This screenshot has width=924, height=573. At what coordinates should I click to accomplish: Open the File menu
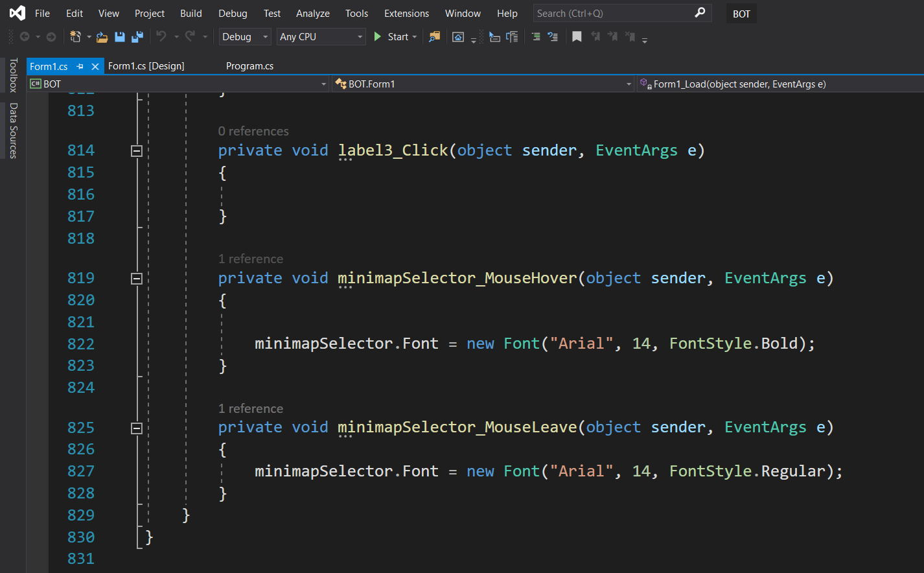click(42, 13)
